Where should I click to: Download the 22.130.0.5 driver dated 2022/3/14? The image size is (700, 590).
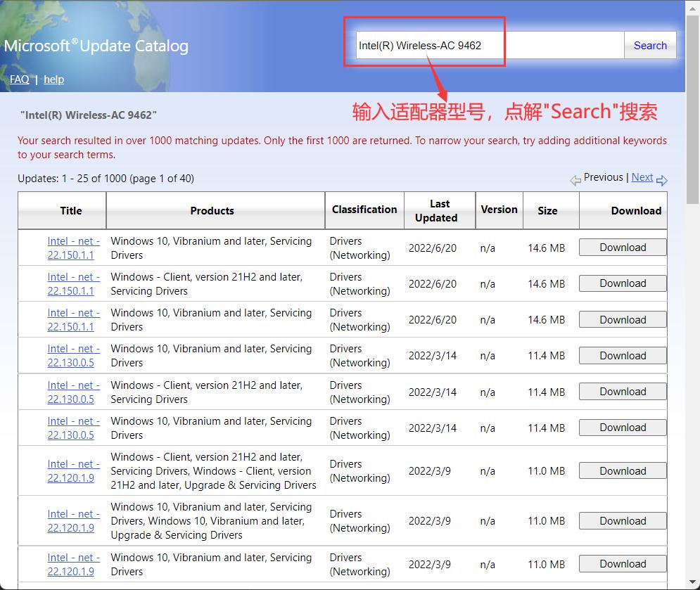click(x=622, y=355)
